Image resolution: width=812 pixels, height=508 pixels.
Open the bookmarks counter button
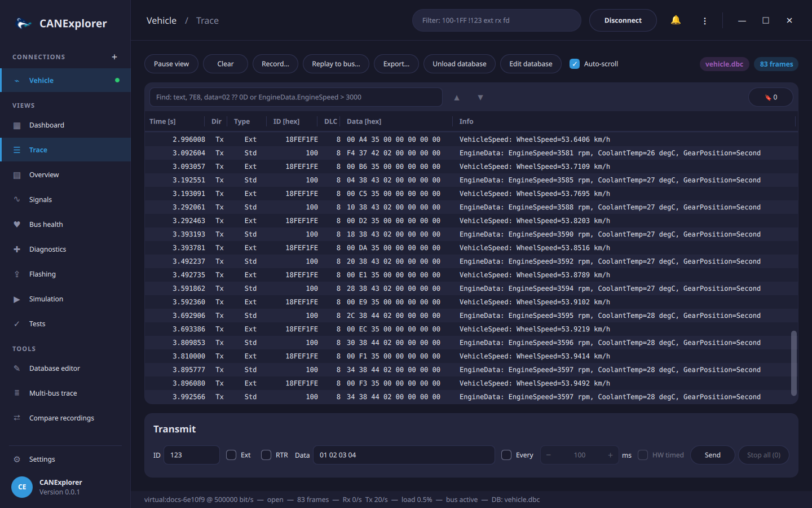[x=771, y=97]
